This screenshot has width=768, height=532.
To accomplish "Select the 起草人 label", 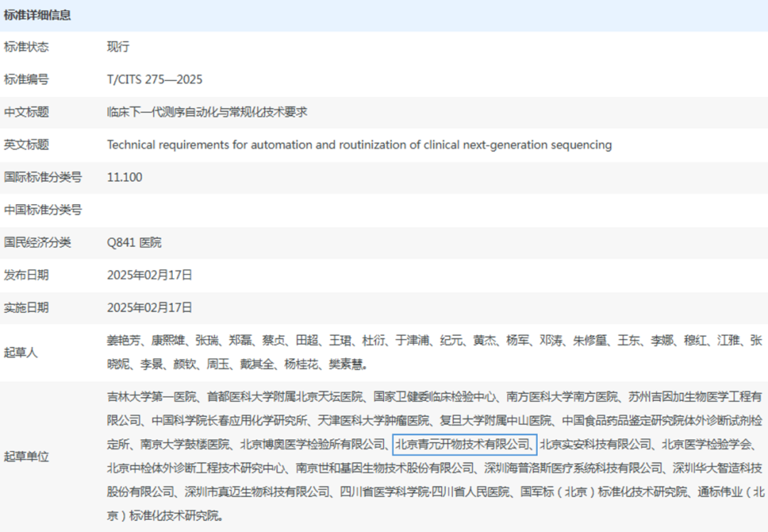I will (21, 353).
